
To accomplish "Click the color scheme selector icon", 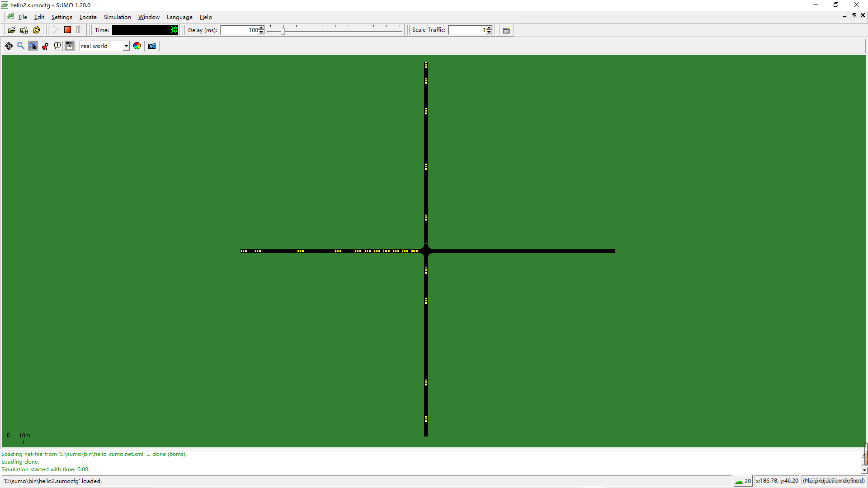I will pyautogui.click(x=137, y=46).
